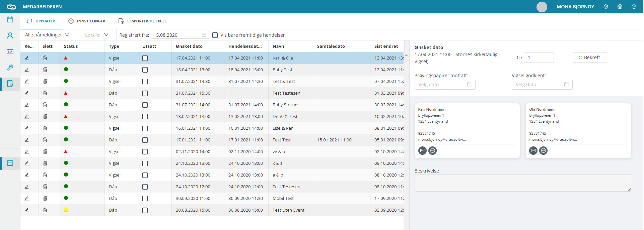Open the person profile sidebar icon

point(10,35)
